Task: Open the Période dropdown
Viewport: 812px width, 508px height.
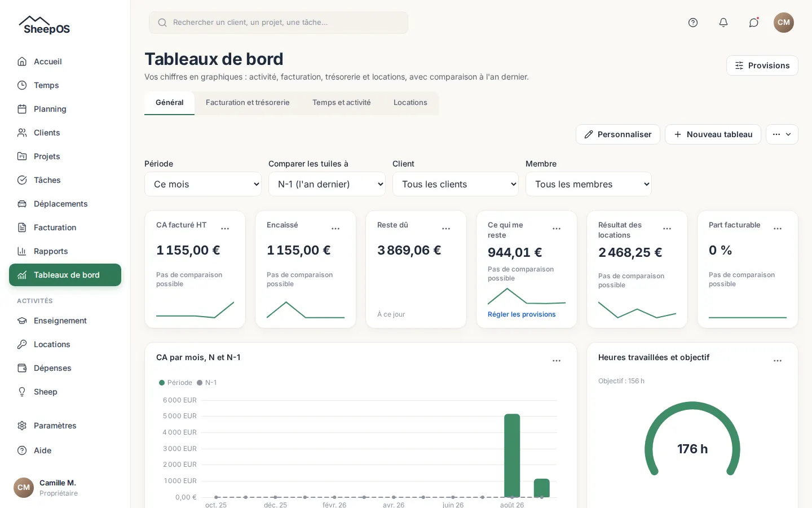Action: click(x=203, y=184)
